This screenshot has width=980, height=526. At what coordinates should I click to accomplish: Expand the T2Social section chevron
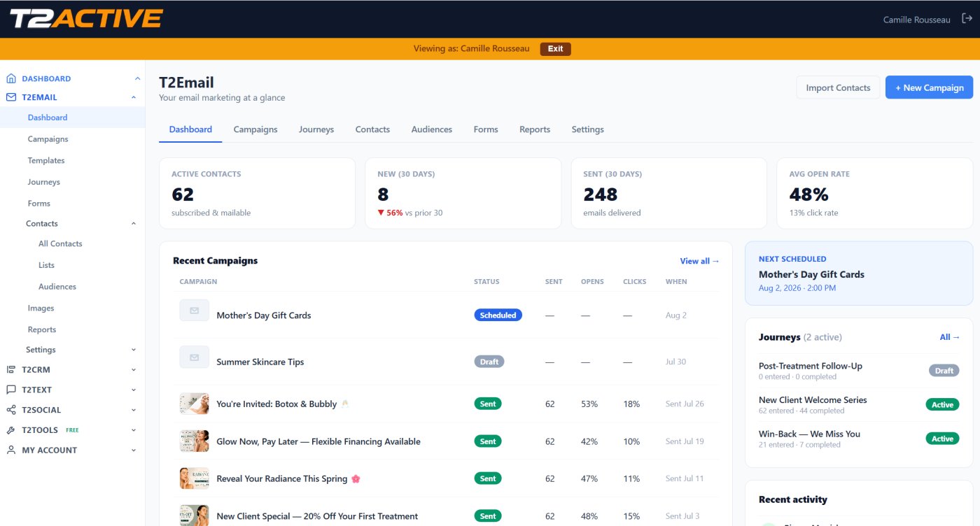point(134,410)
